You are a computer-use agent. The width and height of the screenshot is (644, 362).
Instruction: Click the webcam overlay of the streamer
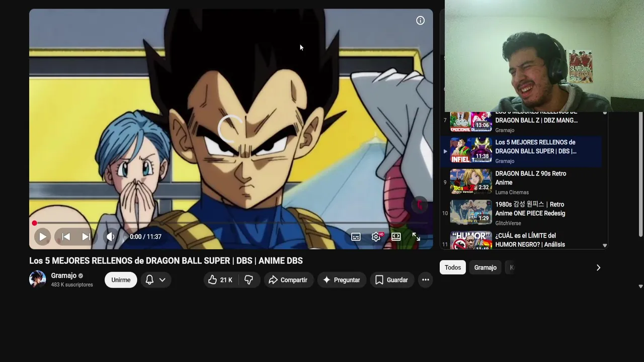pyautogui.click(x=544, y=56)
